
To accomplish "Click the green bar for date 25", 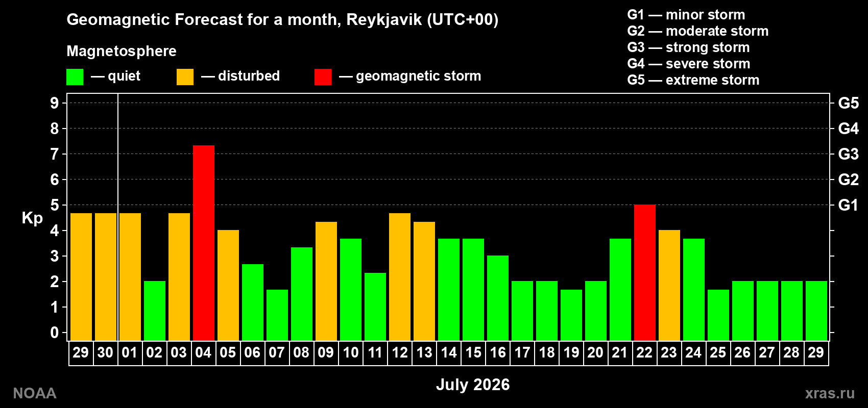I will tap(718, 315).
